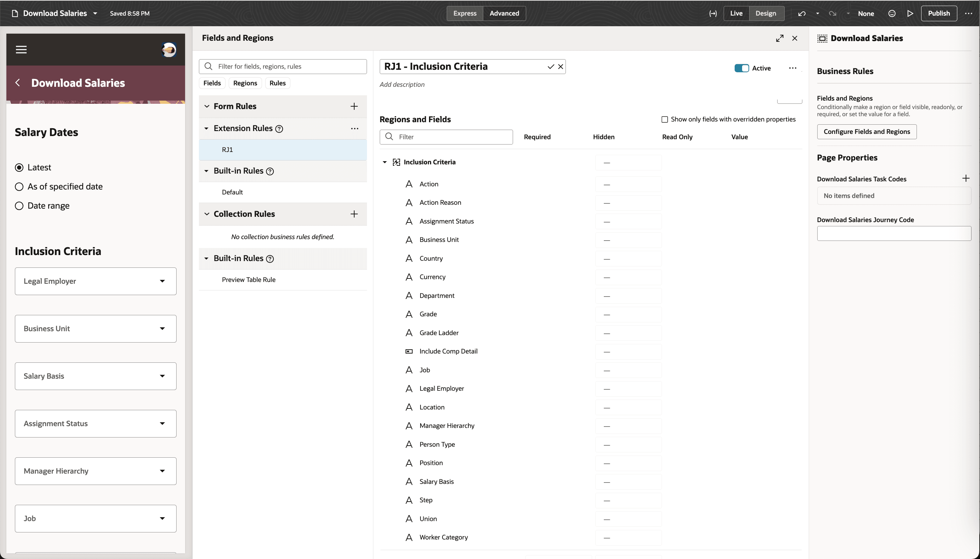The height and width of the screenshot is (559, 980).
Task: Toggle the Active switch for the rule
Action: 741,68
